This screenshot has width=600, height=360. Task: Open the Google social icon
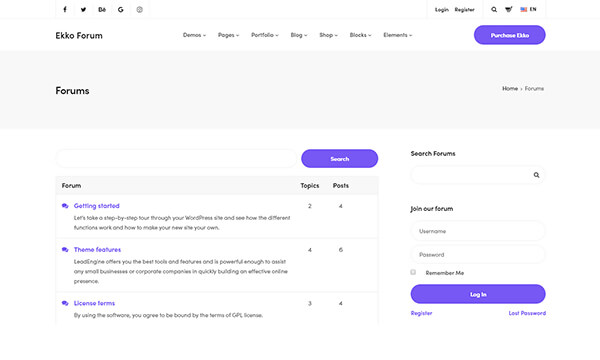click(121, 10)
